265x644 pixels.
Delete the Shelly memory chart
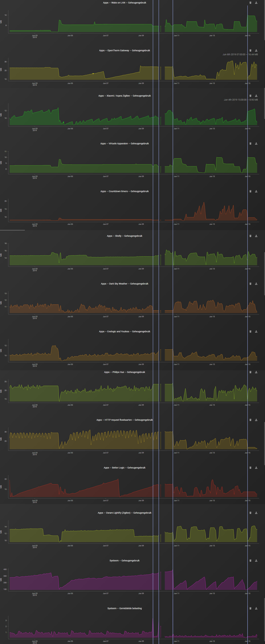point(250,236)
